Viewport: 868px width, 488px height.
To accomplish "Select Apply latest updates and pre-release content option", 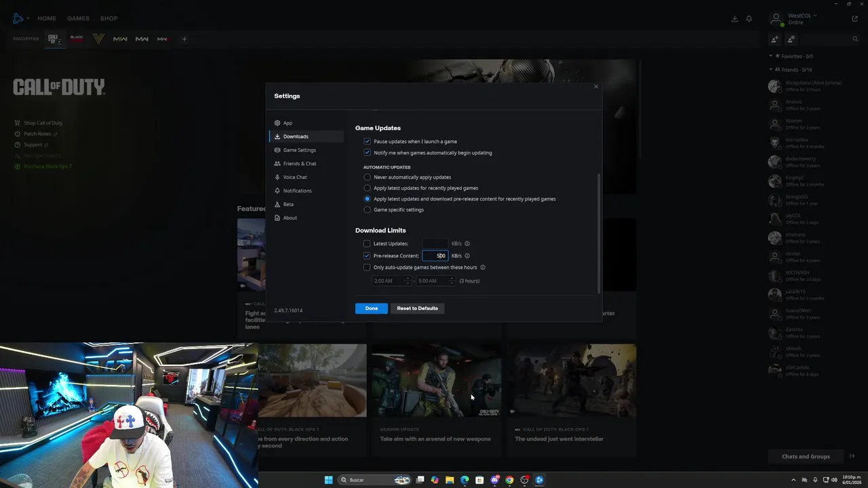I will (x=367, y=199).
